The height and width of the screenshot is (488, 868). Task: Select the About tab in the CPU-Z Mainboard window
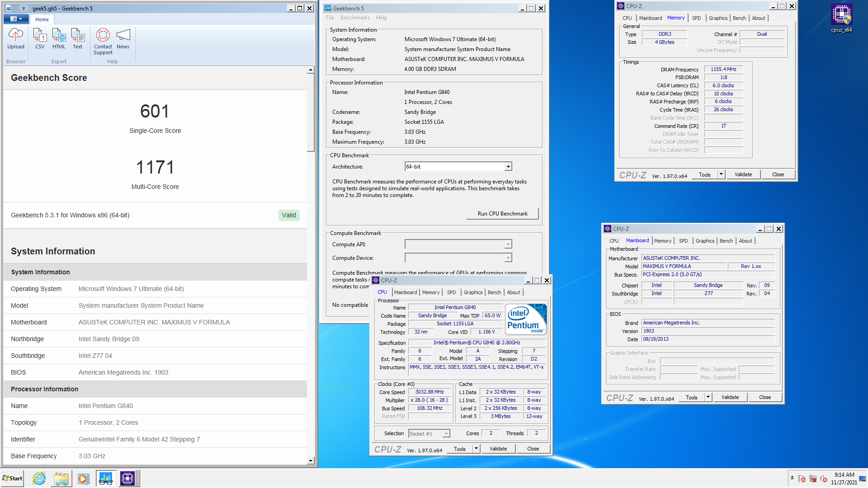tap(745, 241)
